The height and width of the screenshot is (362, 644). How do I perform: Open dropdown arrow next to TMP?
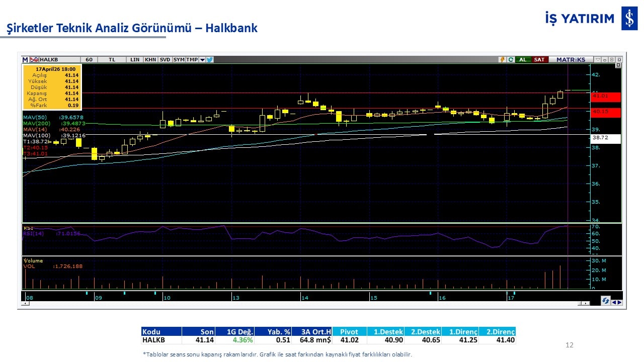(x=202, y=59)
